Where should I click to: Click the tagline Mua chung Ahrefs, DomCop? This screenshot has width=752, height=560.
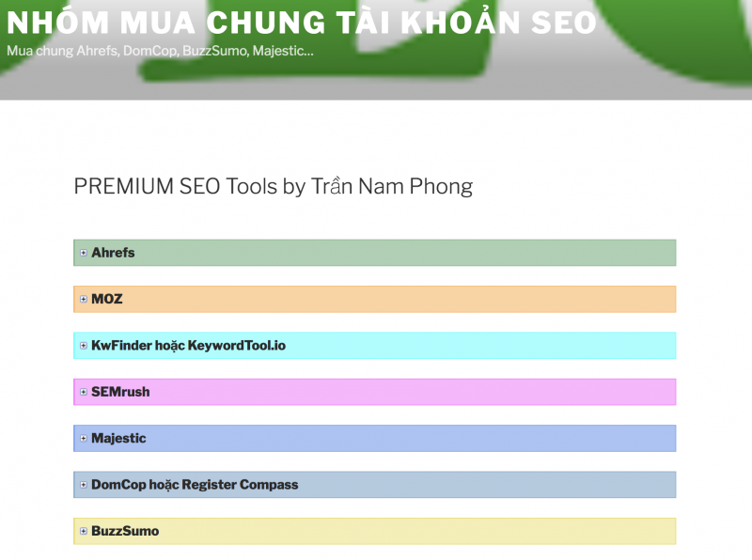(x=160, y=51)
